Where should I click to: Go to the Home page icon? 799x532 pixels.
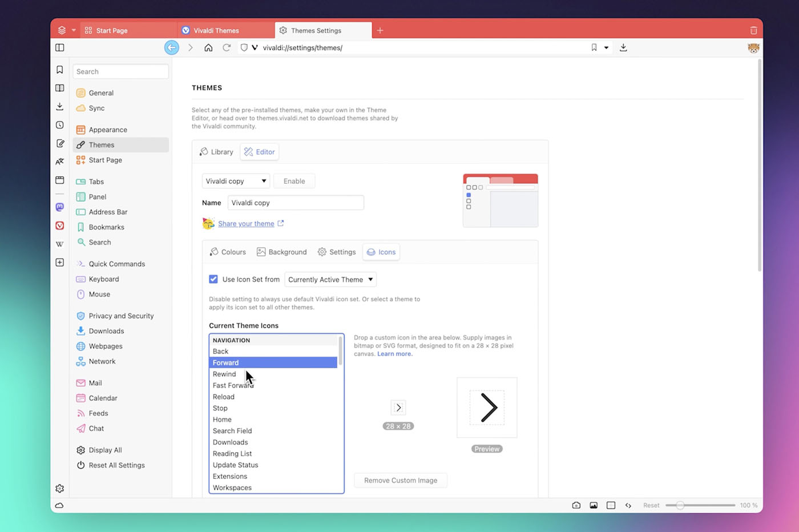208,48
